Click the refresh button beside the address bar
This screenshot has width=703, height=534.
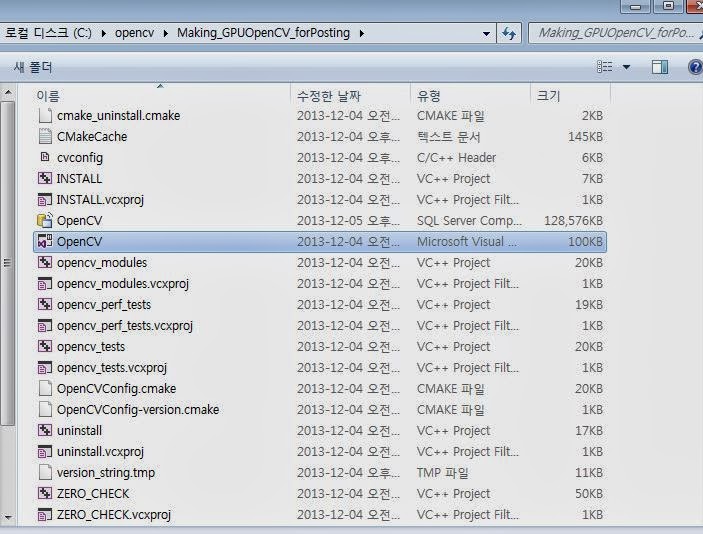[x=509, y=33]
